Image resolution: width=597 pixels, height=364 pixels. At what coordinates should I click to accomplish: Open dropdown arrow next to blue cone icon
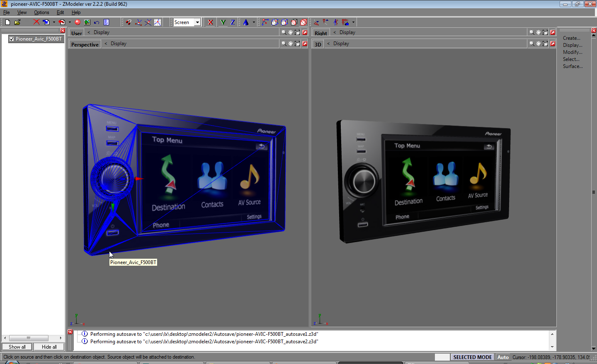click(x=254, y=22)
